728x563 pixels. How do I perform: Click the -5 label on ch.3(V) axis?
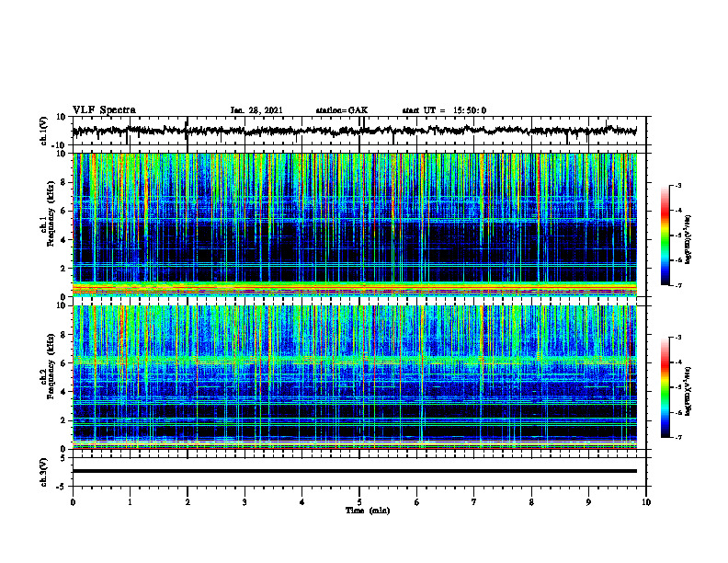pyautogui.click(x=62, y=487)
